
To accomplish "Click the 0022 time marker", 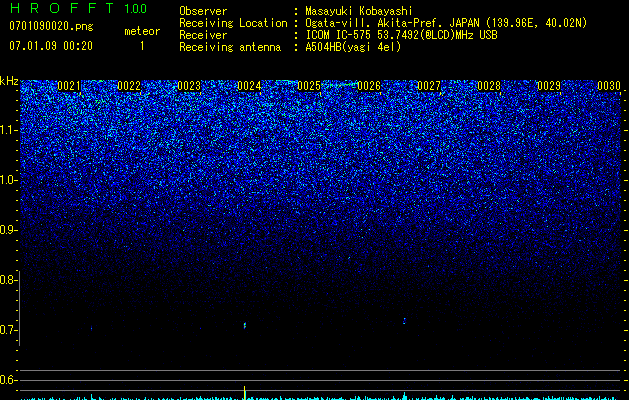I will pyautogui.click(x=129, y=86).
